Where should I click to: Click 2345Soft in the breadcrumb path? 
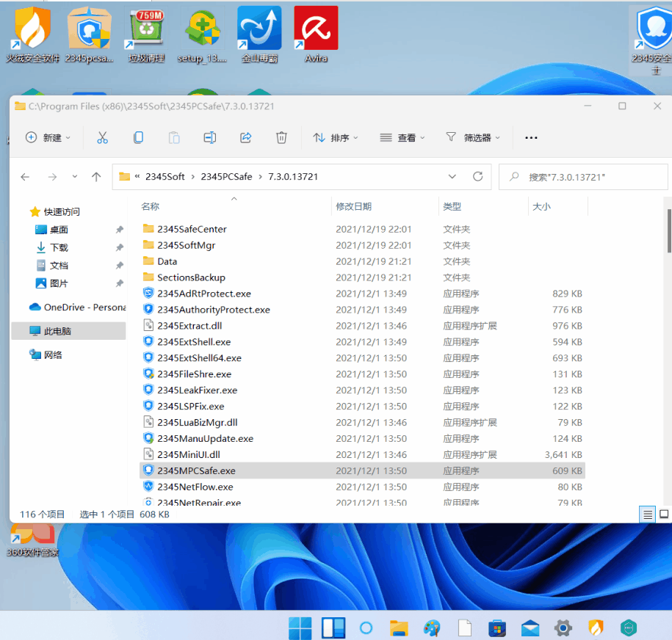165,176
